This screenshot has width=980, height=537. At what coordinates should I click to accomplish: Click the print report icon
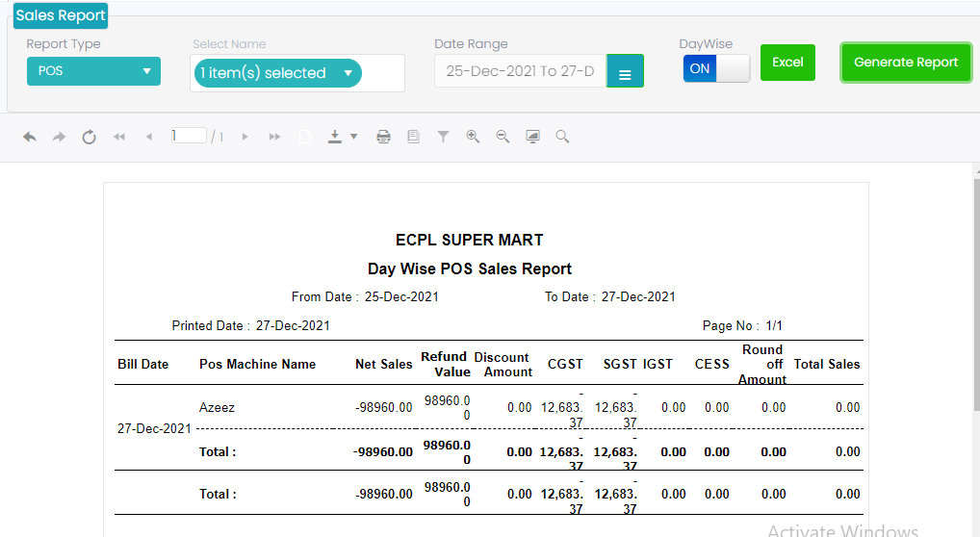[x=383, y=138]
